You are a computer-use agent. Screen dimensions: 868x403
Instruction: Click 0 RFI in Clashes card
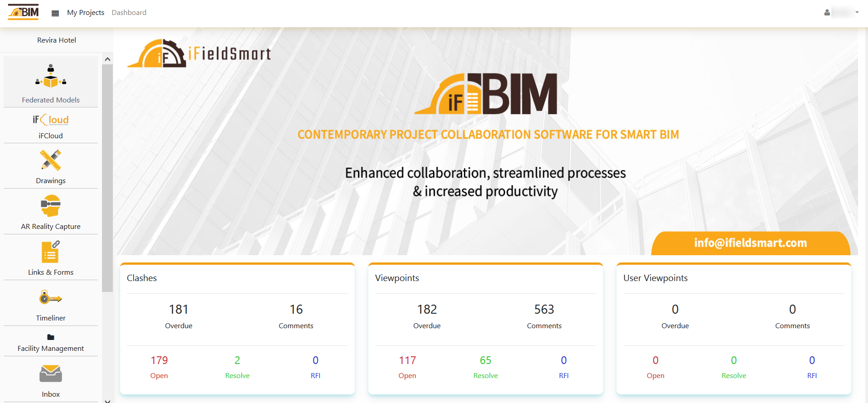[316, 367]
